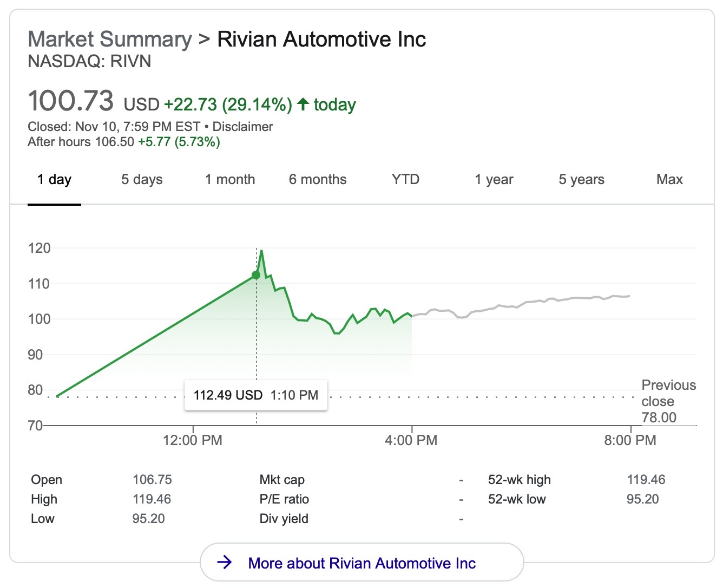Viewport: 723px width, 588px height.
Task: Click the arrow icon in More about button
Action: (225, 563)
